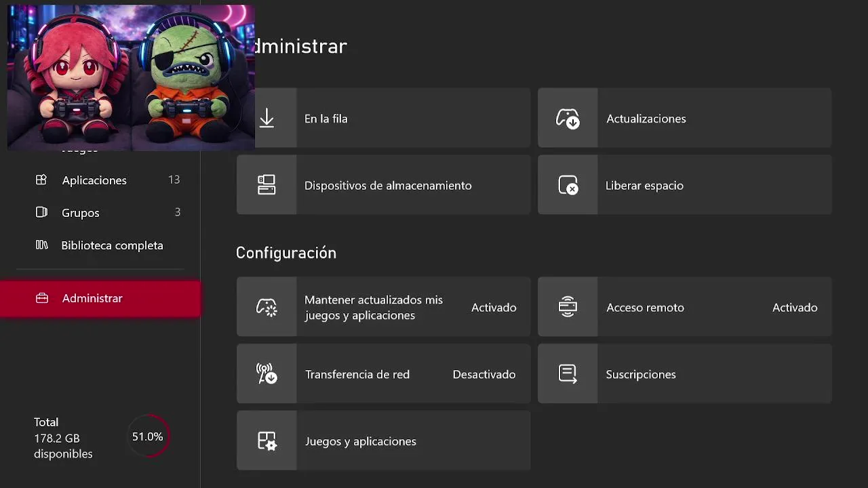Open Grupos in the sidebar

(x=81, y=213)
